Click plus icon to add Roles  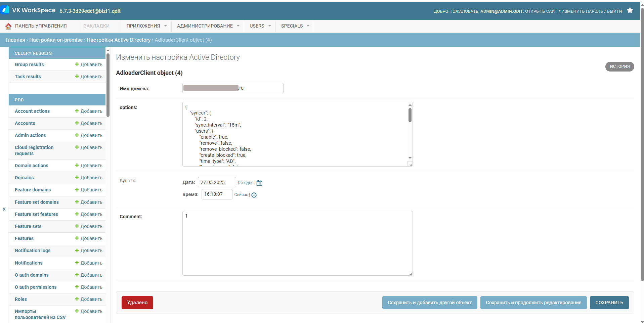tap(77, 299)
